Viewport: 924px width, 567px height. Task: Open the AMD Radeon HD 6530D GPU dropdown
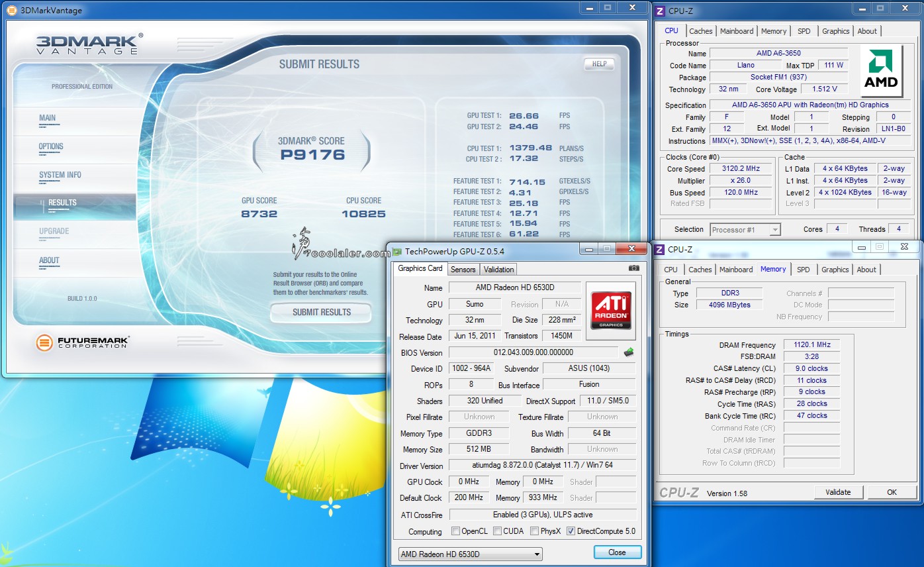(471, 554)
